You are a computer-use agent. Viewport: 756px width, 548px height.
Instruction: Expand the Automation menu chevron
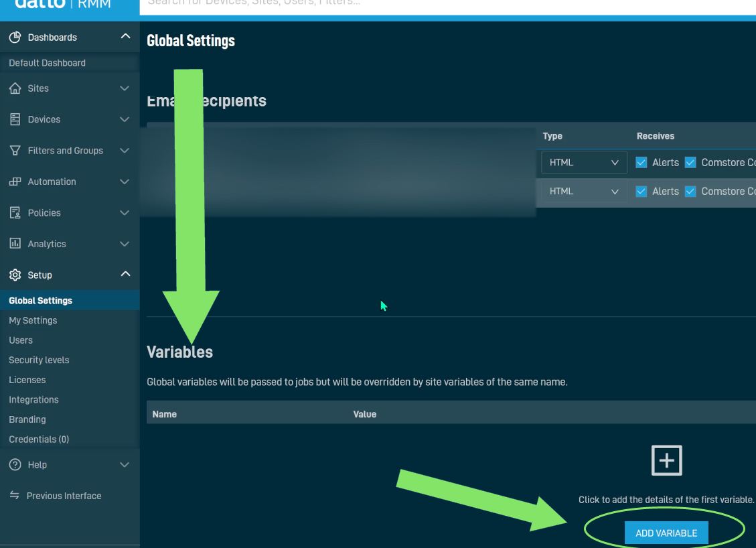tap(125, 182)
